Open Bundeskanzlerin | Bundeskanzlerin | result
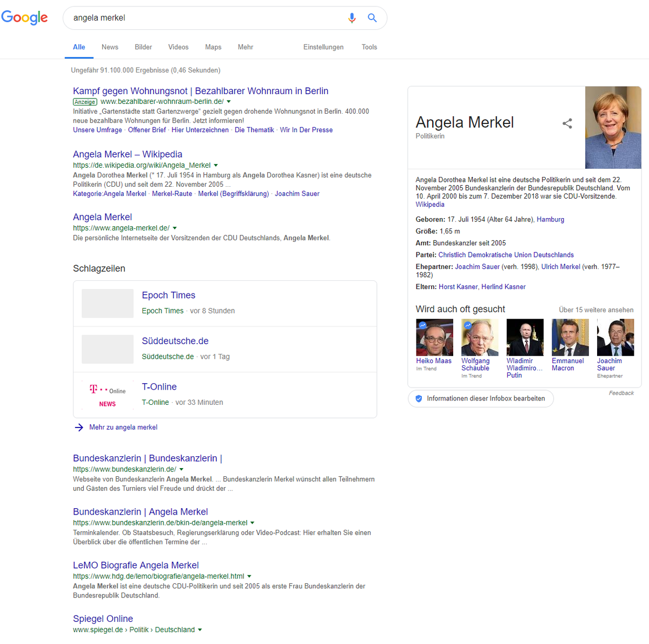 (x=148, y=458)
